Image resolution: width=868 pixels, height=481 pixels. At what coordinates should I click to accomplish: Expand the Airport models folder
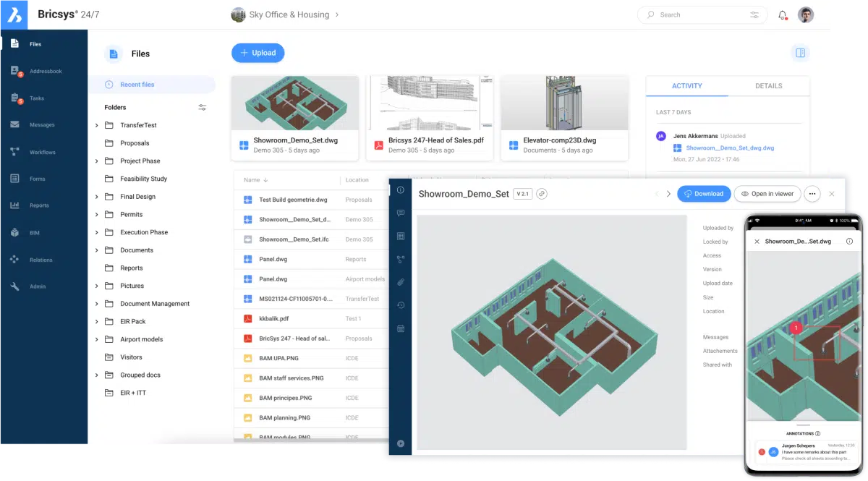97,339
